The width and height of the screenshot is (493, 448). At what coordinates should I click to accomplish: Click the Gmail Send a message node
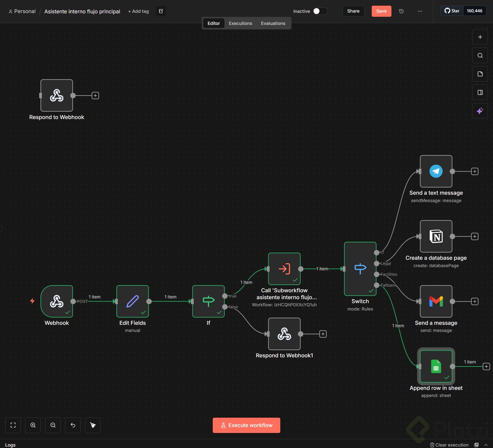point(436,301)
